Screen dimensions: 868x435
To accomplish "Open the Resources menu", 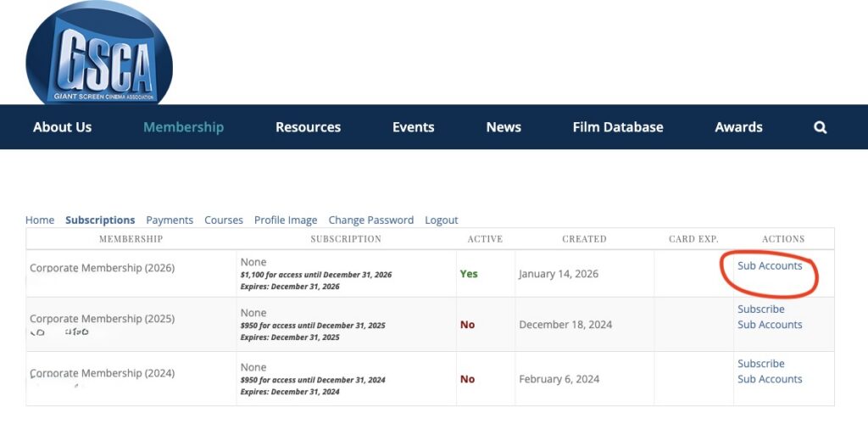I will pos(308,127).
